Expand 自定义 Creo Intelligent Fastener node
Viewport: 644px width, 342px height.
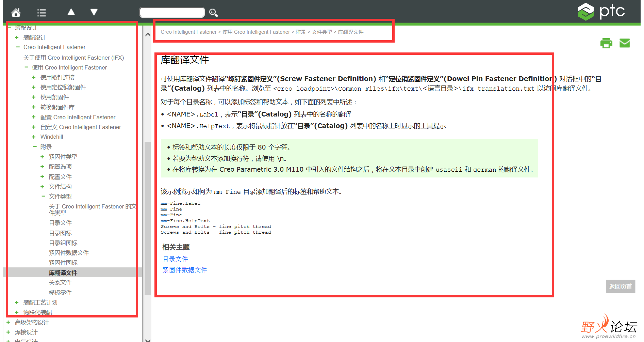point(34,127)
